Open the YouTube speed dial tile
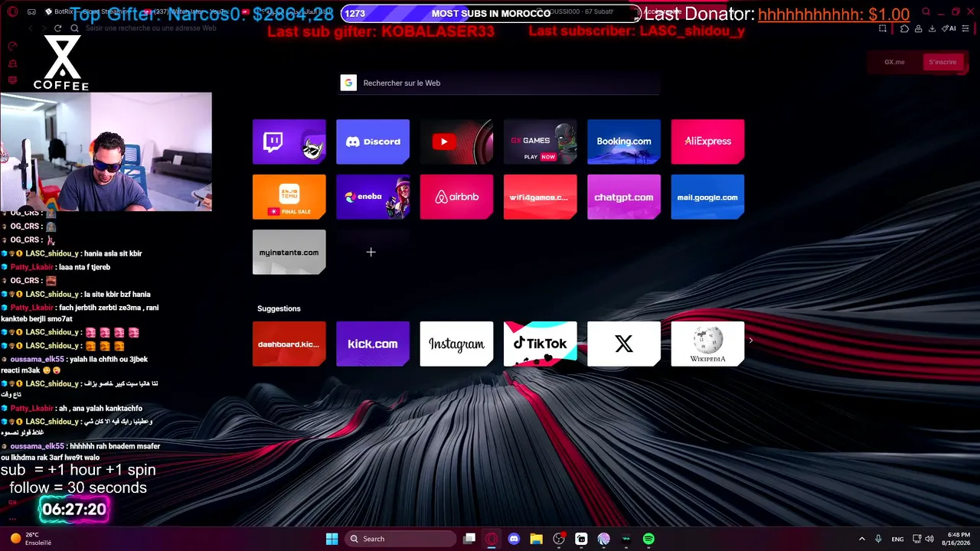This screenshot has height=551, width=980. [x=456, y=142]
